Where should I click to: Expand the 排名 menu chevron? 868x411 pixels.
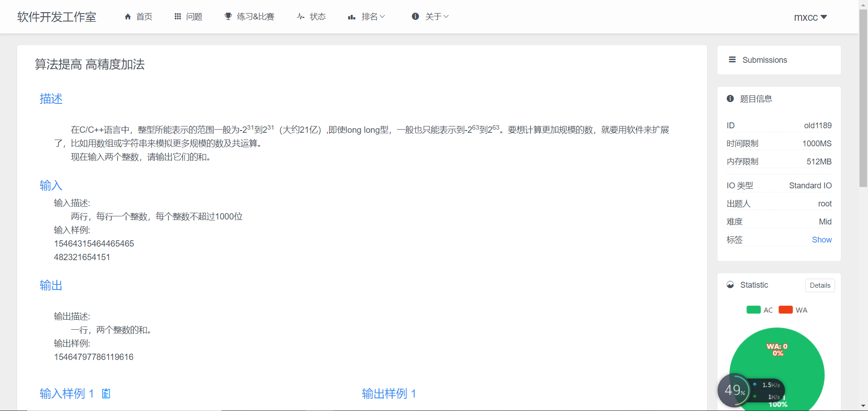coord(383,17)
